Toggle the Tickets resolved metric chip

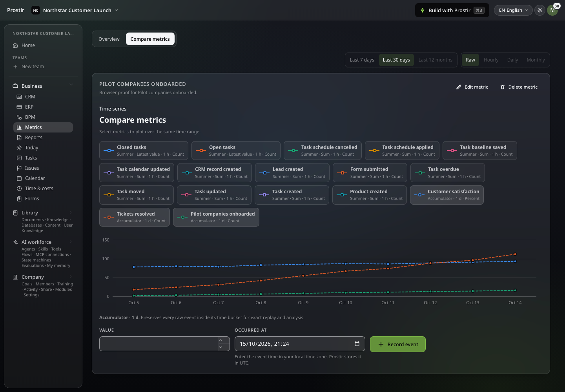[135, 217]
